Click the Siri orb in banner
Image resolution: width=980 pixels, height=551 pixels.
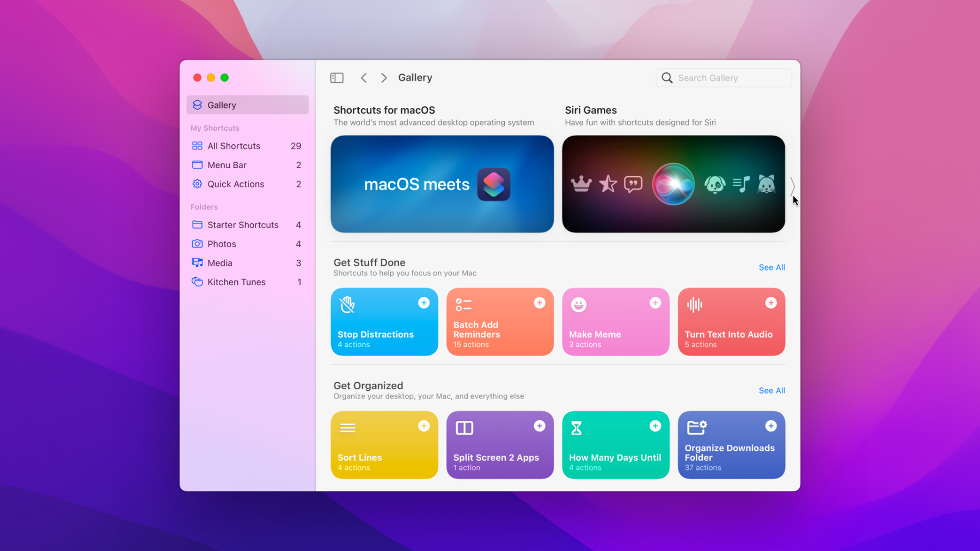tap(673, 185)
